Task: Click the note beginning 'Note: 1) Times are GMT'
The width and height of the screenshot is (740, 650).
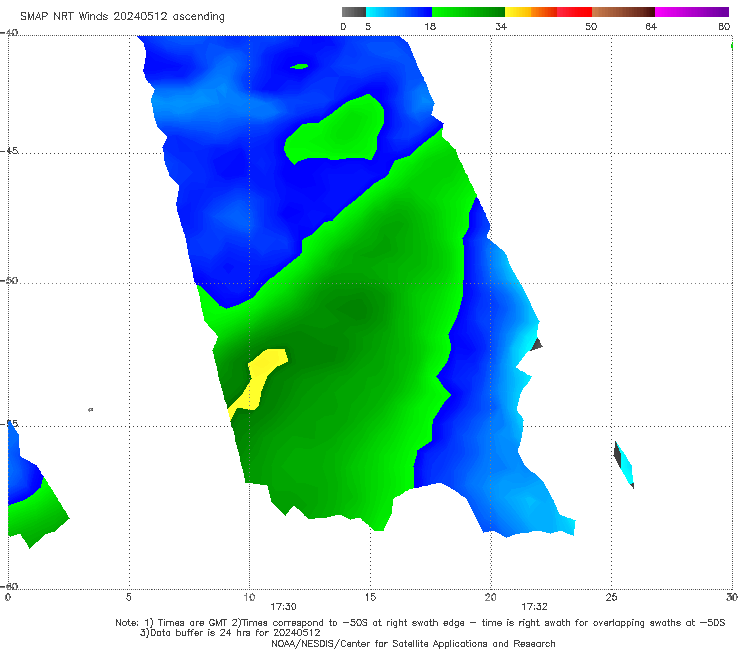Action: (420, 623)
